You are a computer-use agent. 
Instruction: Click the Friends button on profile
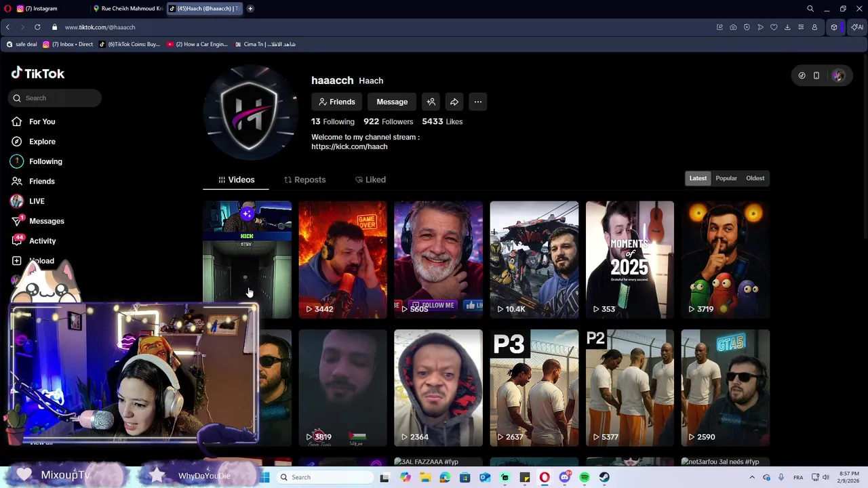[x=337, y=102]
